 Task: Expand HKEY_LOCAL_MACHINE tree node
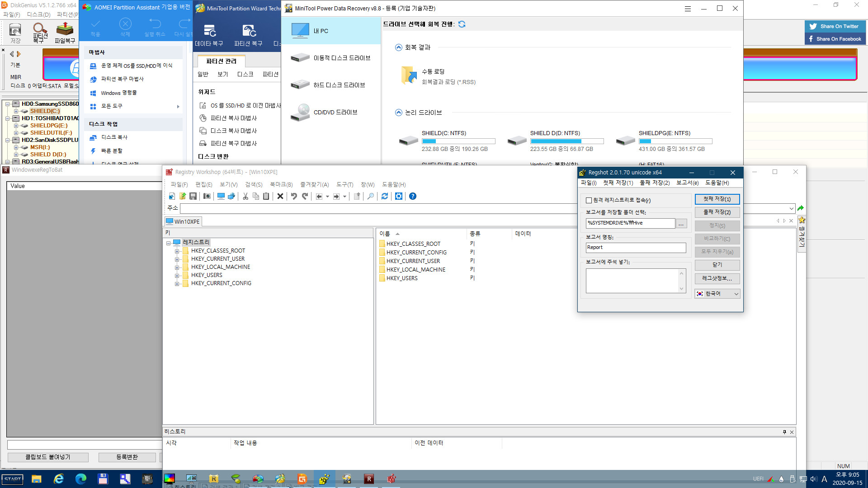(177, 267)
